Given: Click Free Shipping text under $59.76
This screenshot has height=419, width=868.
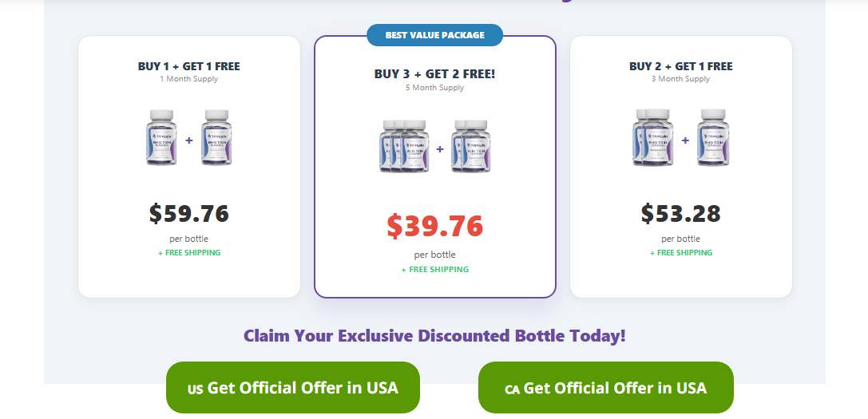Looking at the screenshot, I should (x=189, y=253).
